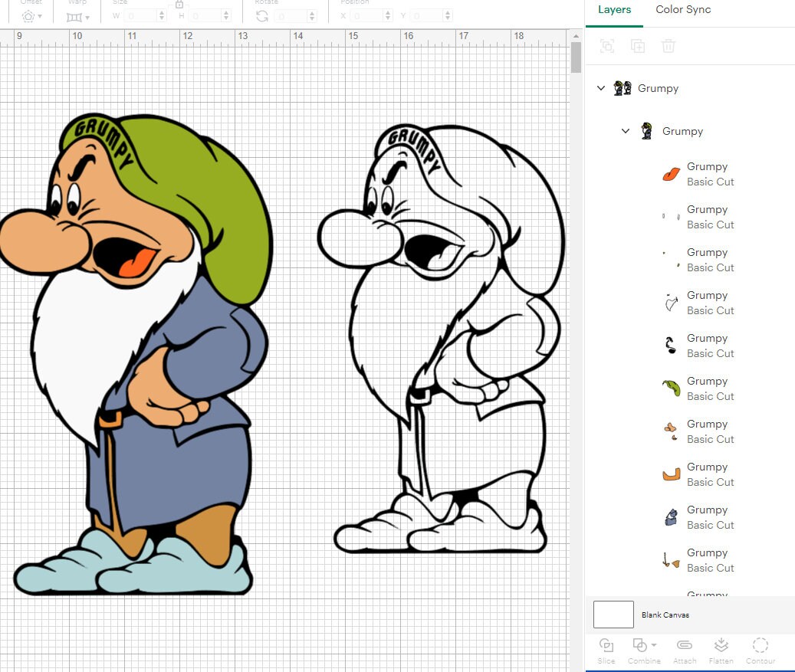Select the colored Grumpy image on canvas
Viewport: 795px width, 672px height.
136,353
